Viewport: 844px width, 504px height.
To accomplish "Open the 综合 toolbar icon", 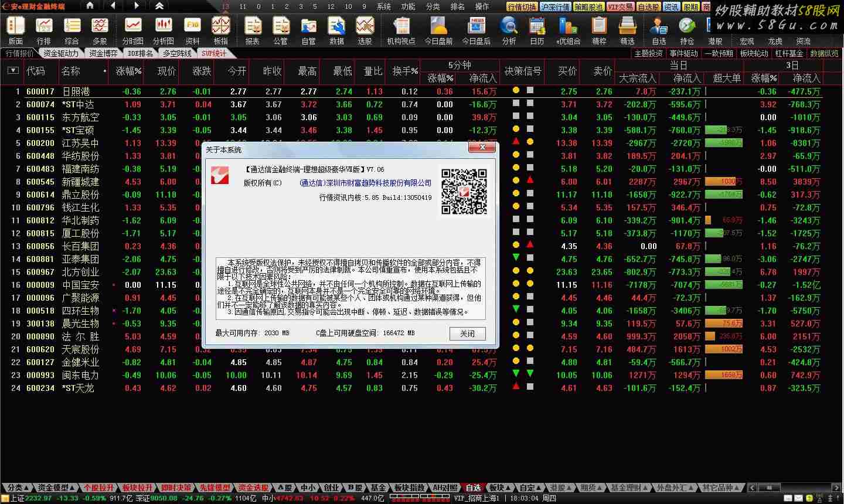I will click(x=72, y=30).
